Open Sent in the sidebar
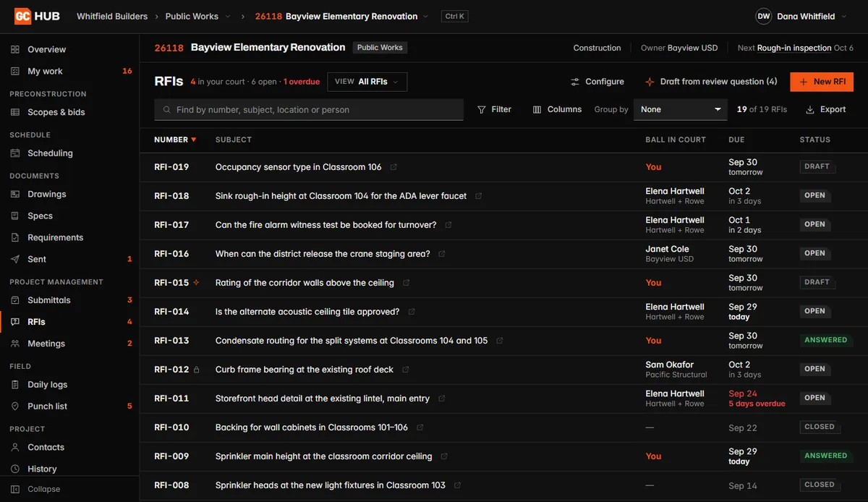The image size is (868, 502). pos(69,260)
